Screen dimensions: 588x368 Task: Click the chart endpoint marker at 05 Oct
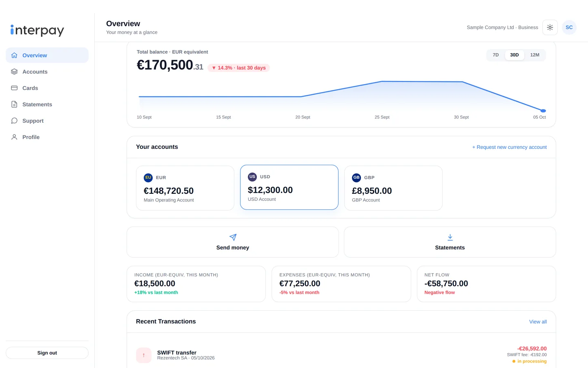tap(543, 111)
